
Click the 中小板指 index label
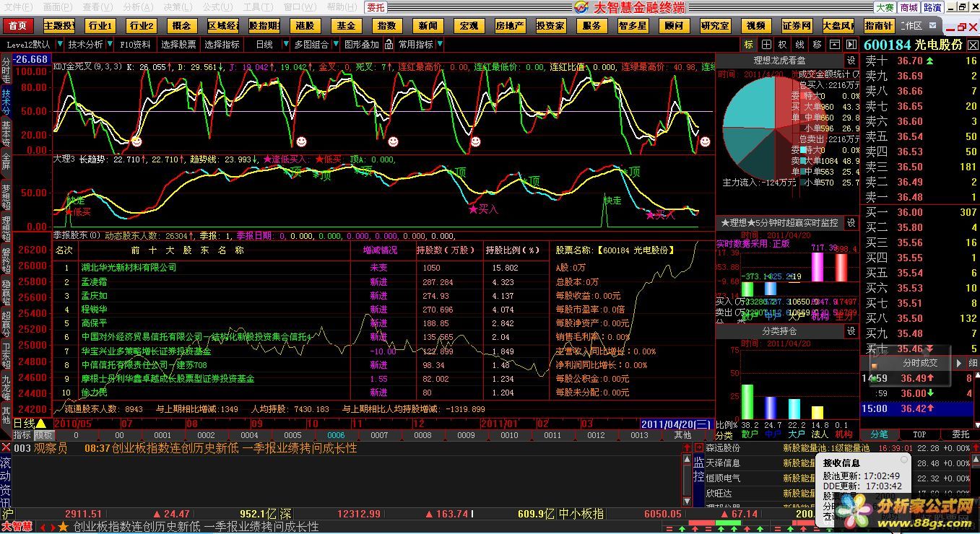coord(581,514)
